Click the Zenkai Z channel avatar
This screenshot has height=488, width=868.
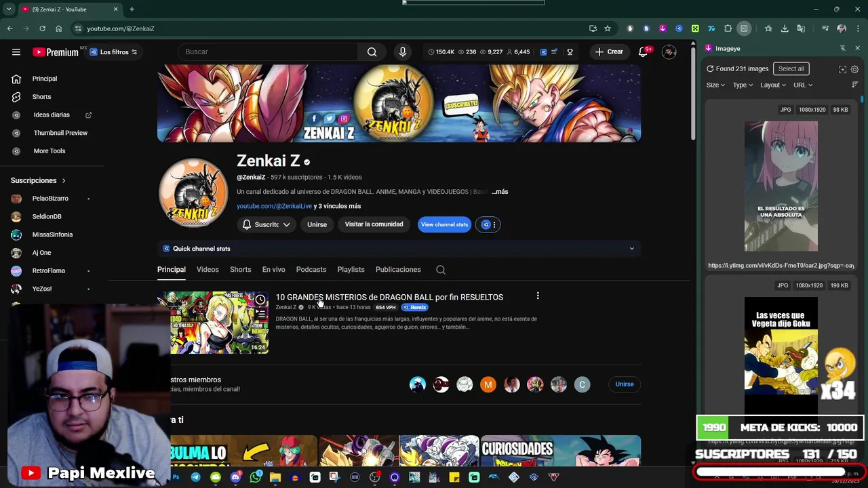point(193,193)
